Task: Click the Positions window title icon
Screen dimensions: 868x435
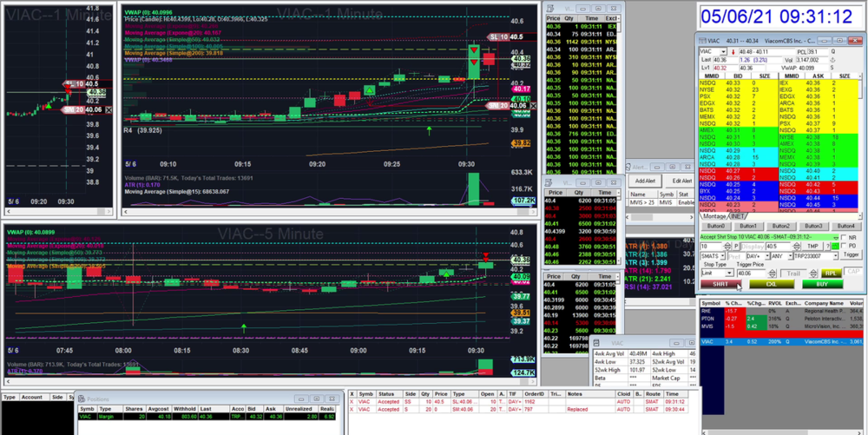Action: tap(82, 399)
